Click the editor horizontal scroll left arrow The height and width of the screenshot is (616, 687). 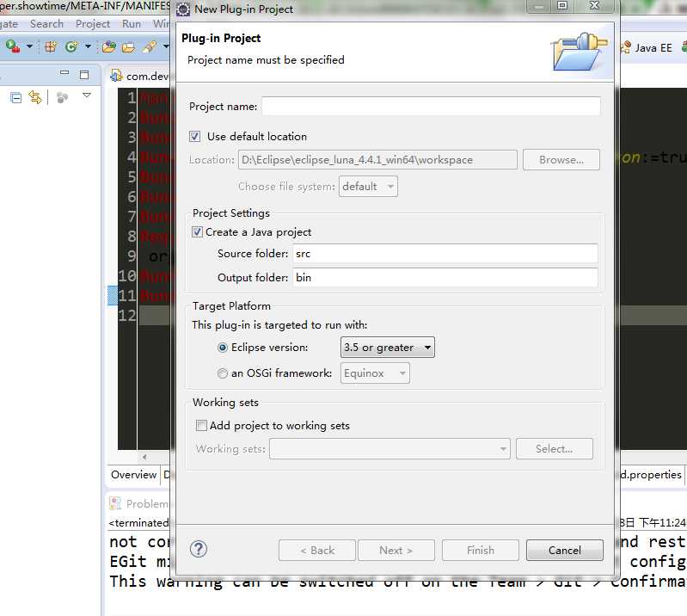pos(144,458)
